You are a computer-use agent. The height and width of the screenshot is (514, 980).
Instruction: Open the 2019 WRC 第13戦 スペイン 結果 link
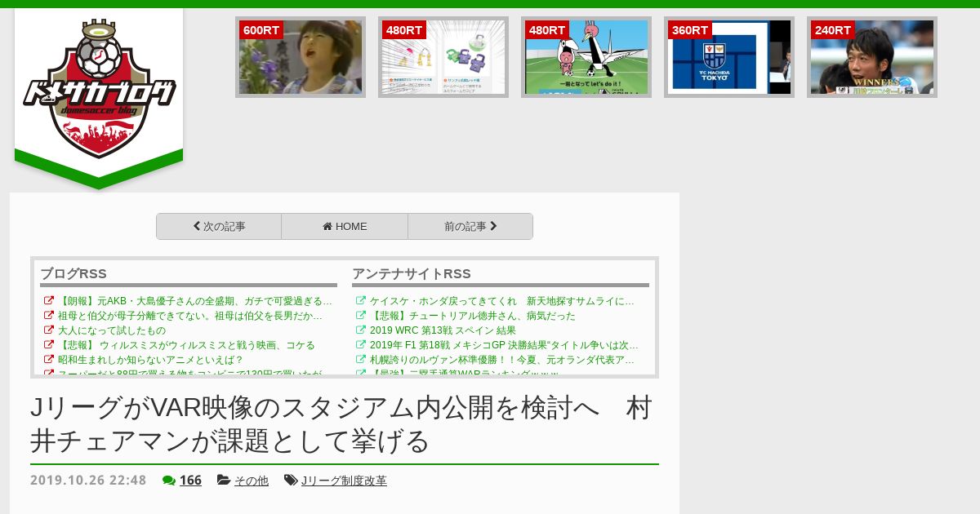click(x=443, y=330)
